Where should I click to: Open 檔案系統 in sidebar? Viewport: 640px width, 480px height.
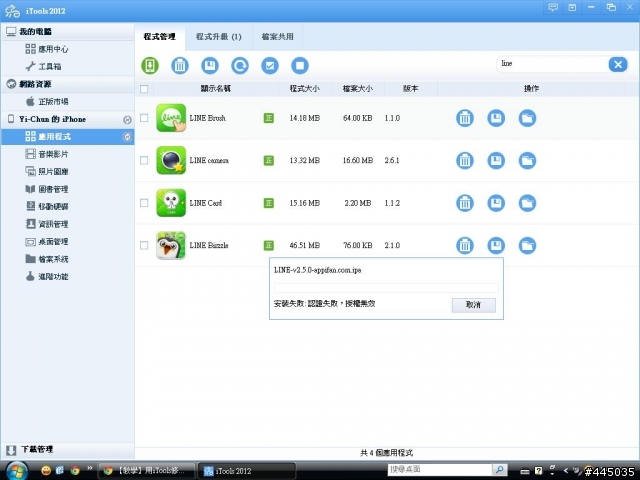click(x=67, y=259)
